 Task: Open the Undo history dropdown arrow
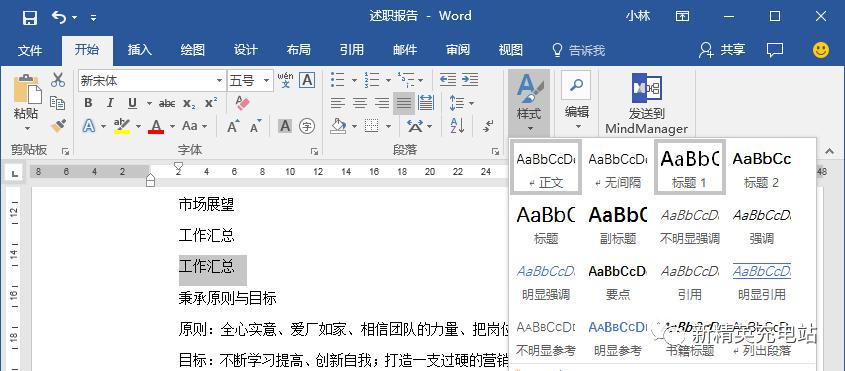pyautogui.click(x=74, y=18)
